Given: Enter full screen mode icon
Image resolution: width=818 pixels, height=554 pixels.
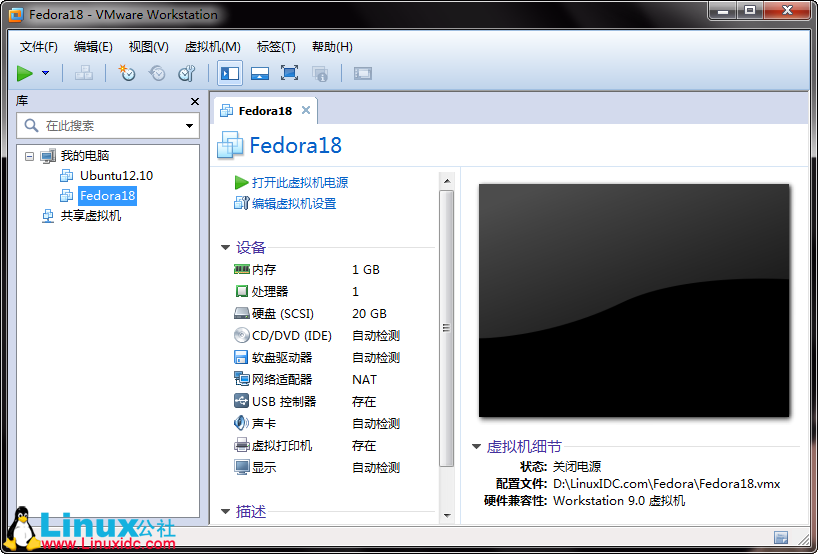Looking at the screenshot, I should [x=290, y=73].
